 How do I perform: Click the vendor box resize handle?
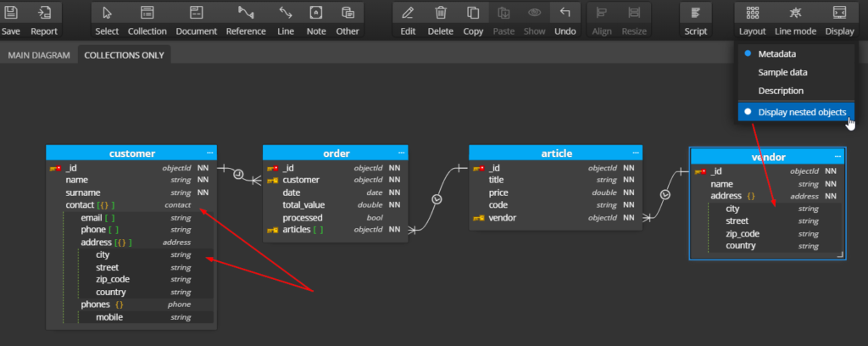click(839, 254)
